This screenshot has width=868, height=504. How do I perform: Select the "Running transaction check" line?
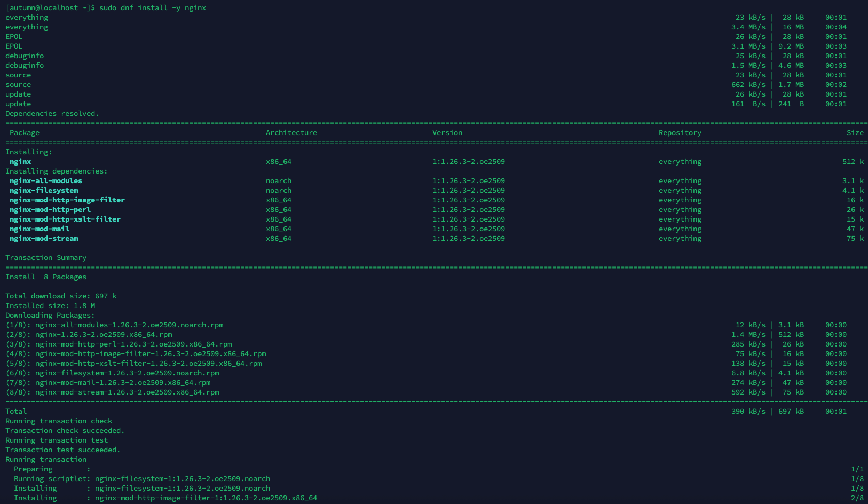(x=59, y=421)
